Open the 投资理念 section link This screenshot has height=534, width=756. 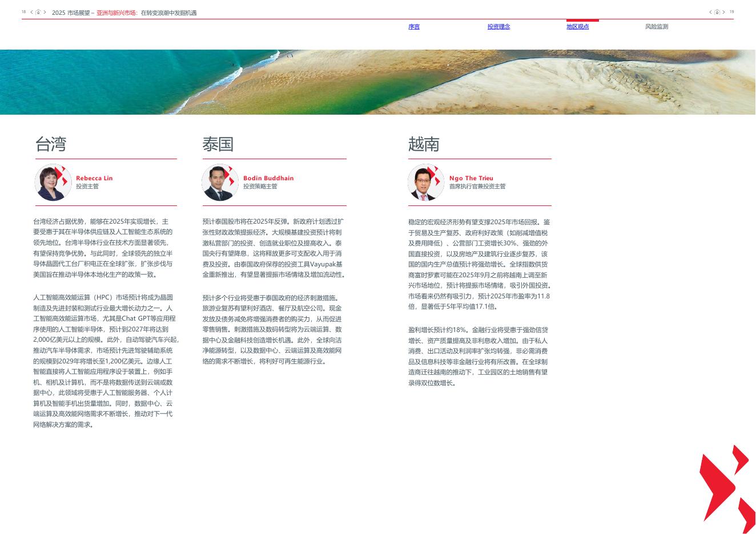[x=498, y=27]
